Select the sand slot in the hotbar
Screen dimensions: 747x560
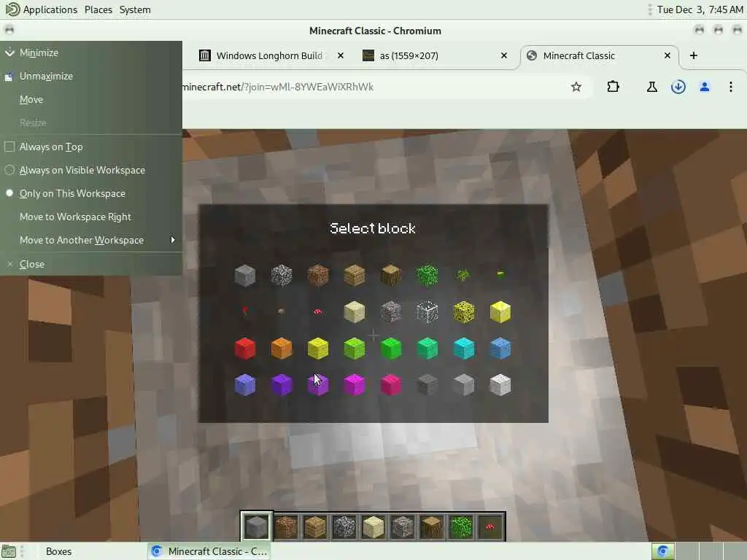[373, 526]
